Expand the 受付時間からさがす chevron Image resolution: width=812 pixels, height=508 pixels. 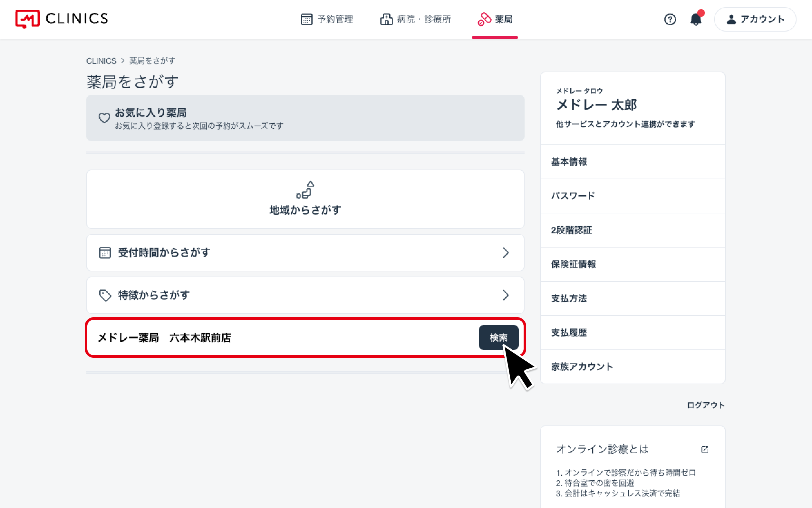point(506,253)
